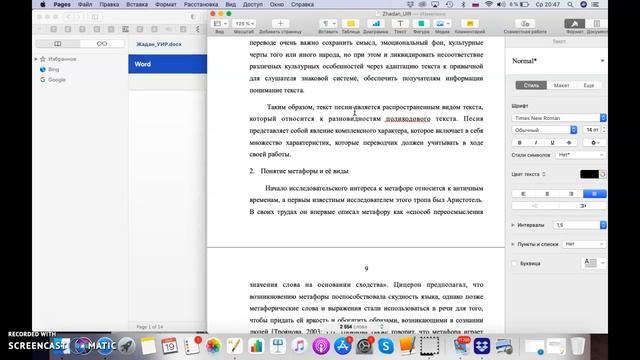This screenshot has width=640, height=360.
Task: Expand the Интервалы spacing section
Action: point(513,225)
